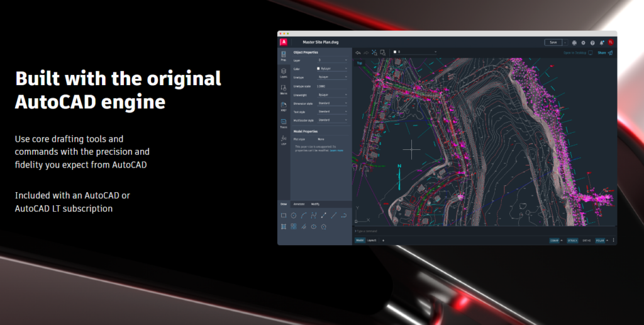Toggle OSNAP in the status bar
644x325 pixels.
tap(555, 240)
